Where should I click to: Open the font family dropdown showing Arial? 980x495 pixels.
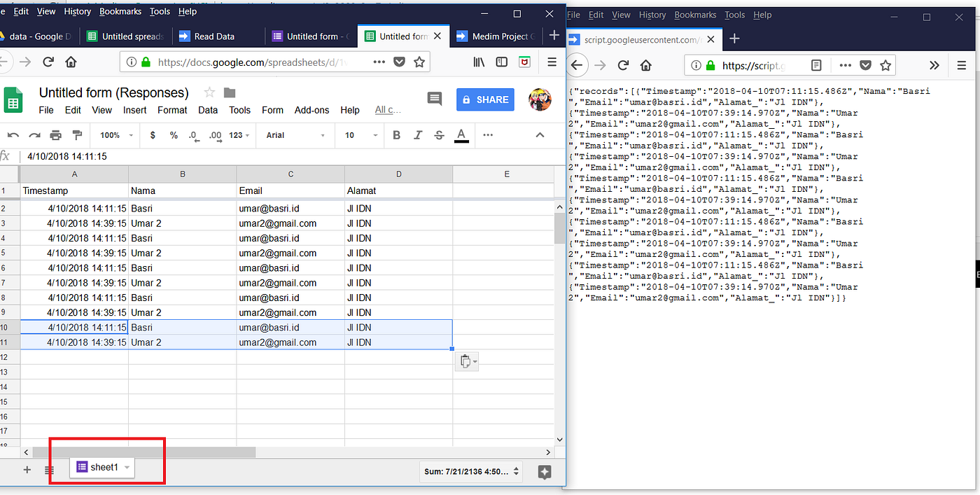pyautogui.click(x=294, y=135)
